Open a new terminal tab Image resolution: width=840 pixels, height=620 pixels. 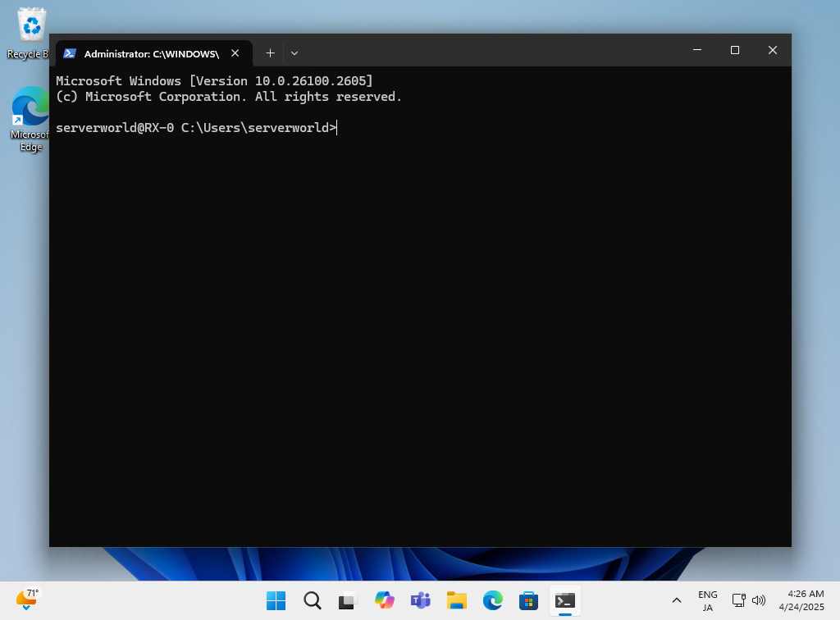pyautogui.click(x=270, y=53)
